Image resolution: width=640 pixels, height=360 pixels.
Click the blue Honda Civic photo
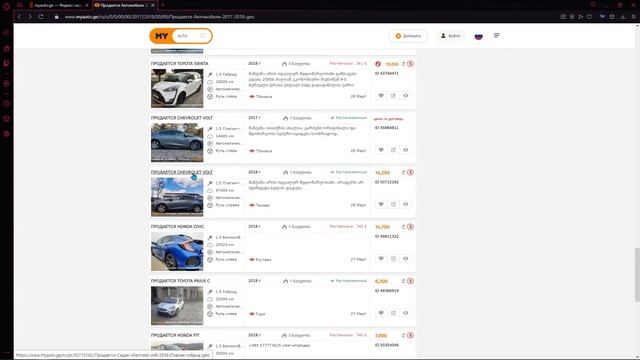pyautogui.click(x=177, y=251)
